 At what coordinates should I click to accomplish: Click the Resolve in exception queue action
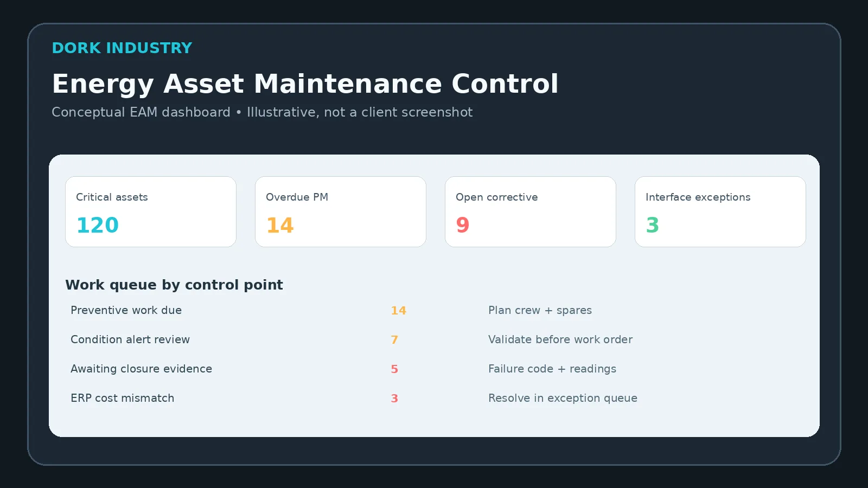[x=563, y=398]
